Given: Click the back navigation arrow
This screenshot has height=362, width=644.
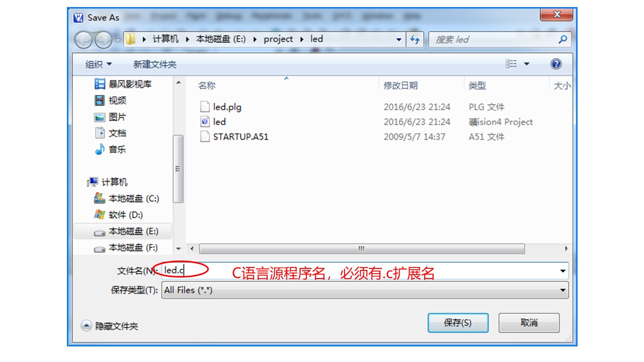Looking at the screenshot, I should (x=84, y=39).
